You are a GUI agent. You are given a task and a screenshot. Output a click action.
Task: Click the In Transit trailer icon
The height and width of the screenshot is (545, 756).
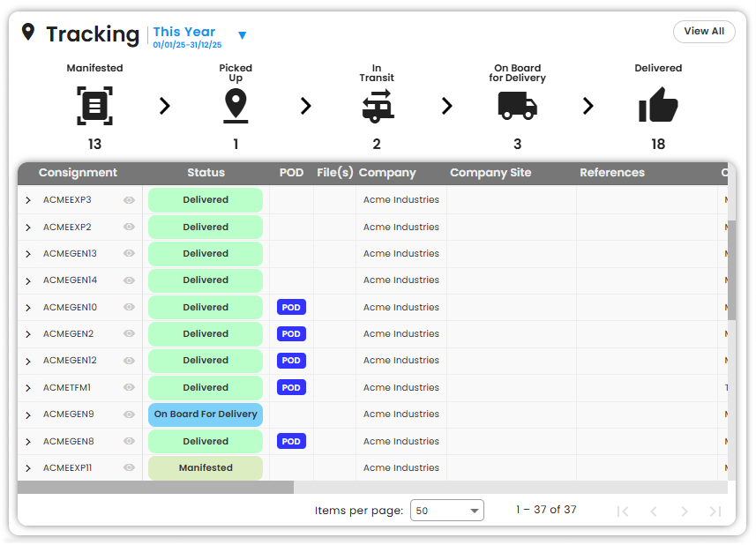tap(377, 106)
